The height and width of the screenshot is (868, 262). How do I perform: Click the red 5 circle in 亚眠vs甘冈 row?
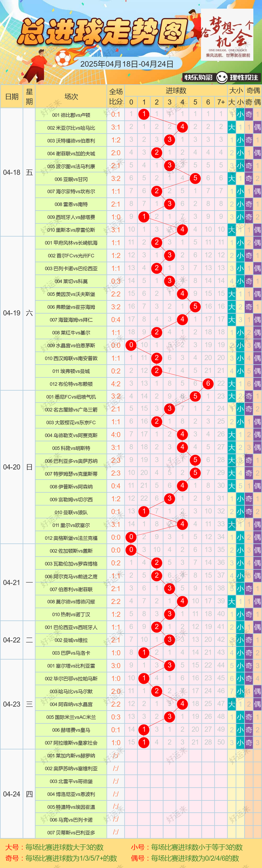(195, 178)
